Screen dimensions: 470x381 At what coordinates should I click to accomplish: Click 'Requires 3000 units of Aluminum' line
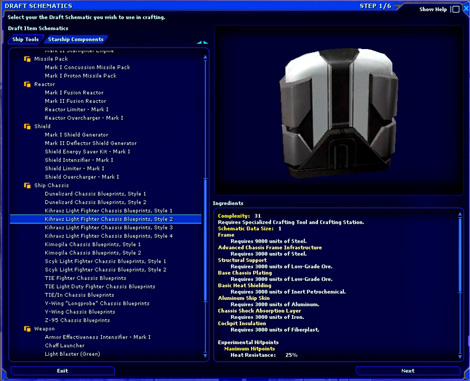(x=275, y=305)
